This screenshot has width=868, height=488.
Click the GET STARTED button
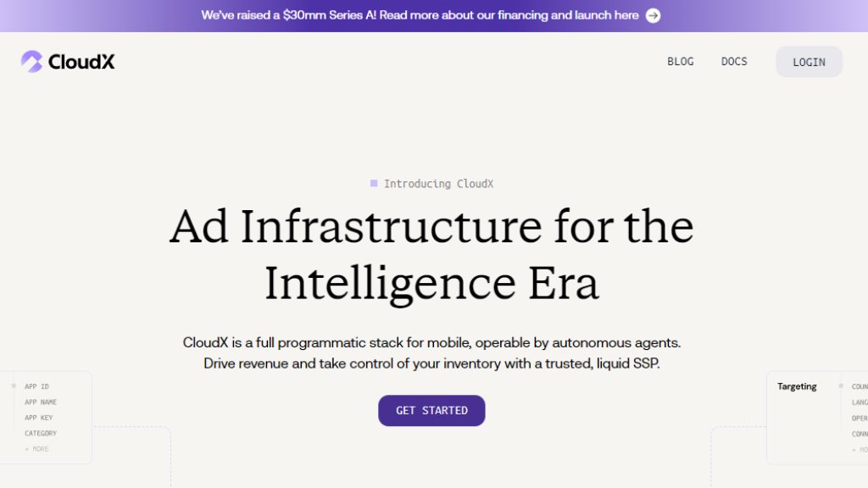tap(431, 410)
